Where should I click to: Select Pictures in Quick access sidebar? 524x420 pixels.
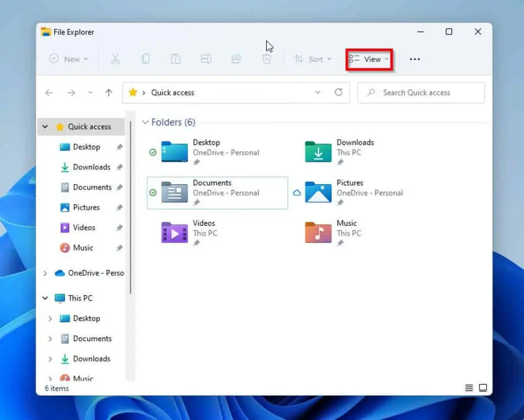click(86, 207)
